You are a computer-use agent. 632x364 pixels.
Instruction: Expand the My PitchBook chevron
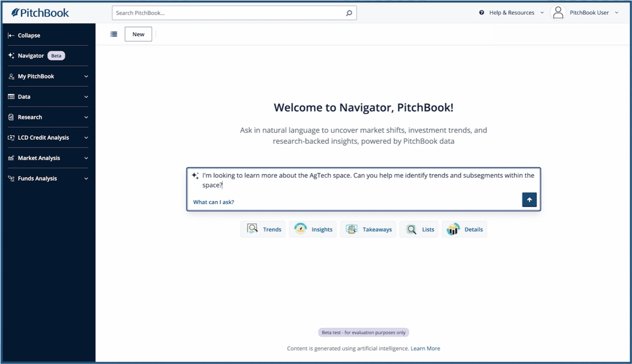86,76
